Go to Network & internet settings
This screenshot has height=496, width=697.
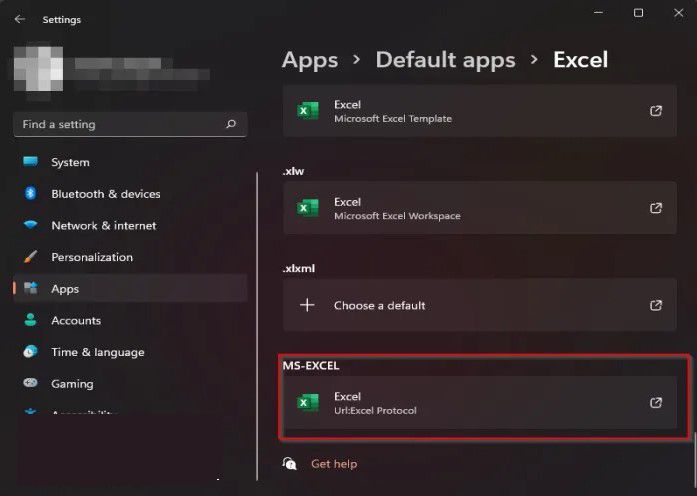point(103,226)
